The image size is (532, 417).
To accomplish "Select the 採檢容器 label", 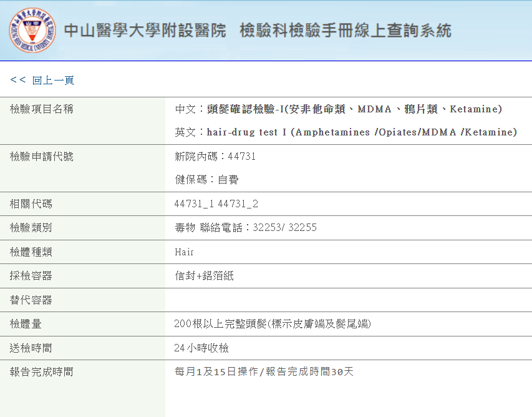I will coord(31,276).
